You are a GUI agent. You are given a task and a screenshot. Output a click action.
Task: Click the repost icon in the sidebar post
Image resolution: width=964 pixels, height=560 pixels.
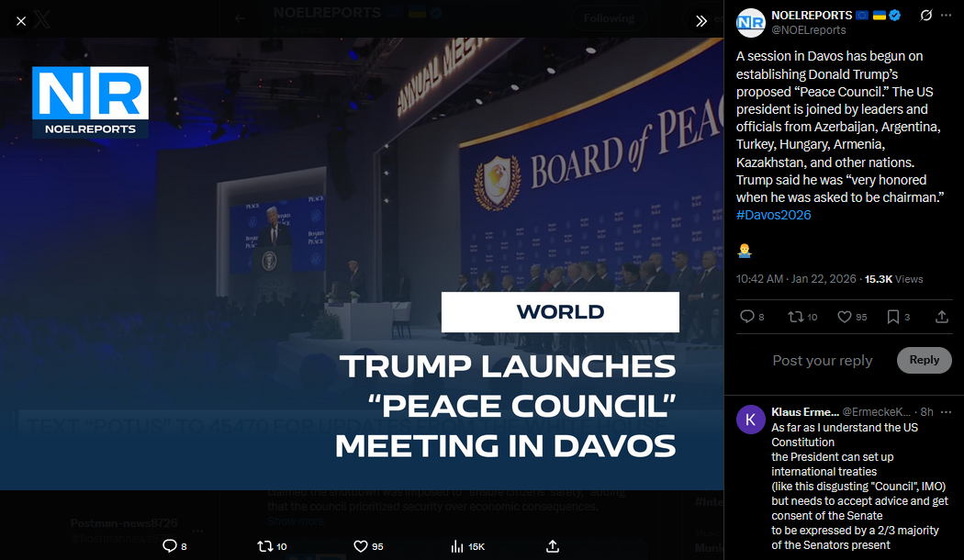pos(796,317)
